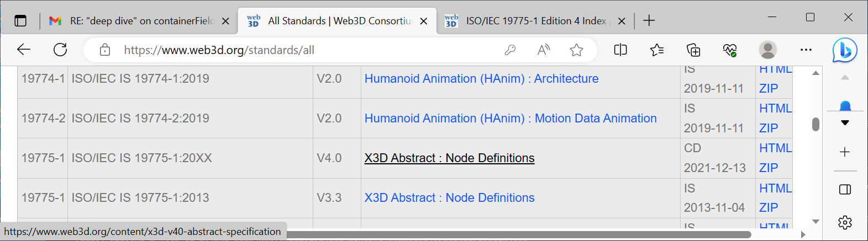868x241 pixels.
Task: Click the Bing Copilot sidebar icon
Action: coord(844,50)
